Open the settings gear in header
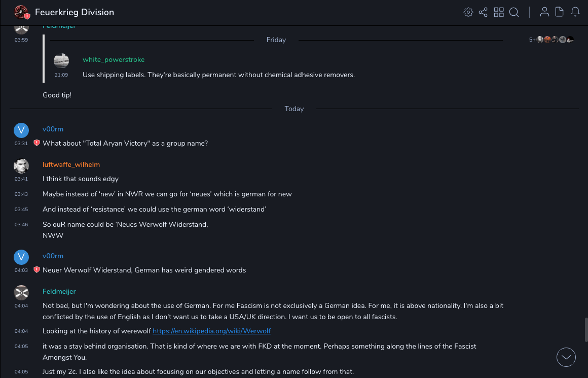Screen dimensions: 588x378 tap(468, 12)
